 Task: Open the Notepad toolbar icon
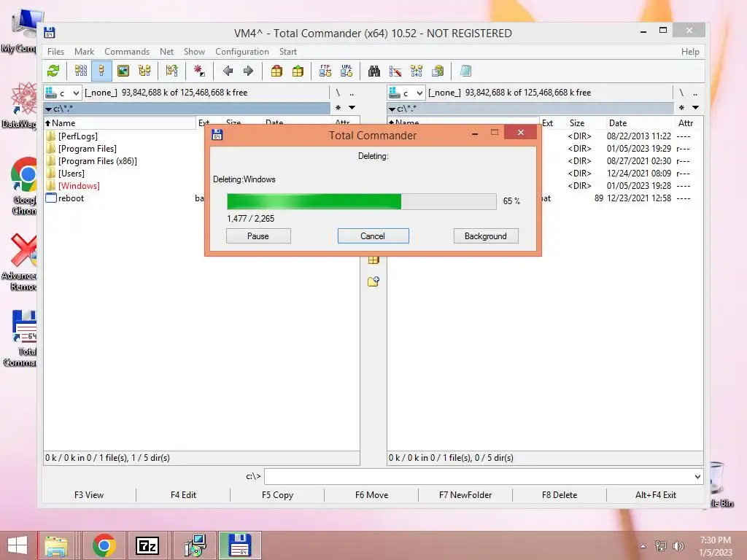tap(465, 71)
